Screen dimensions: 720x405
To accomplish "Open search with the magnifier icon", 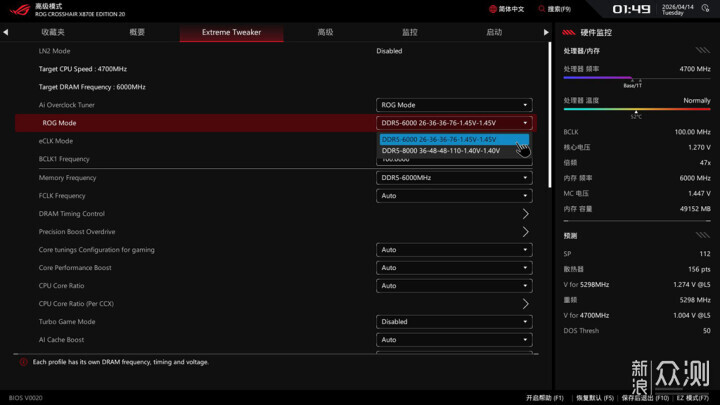I will click(542, 9).
